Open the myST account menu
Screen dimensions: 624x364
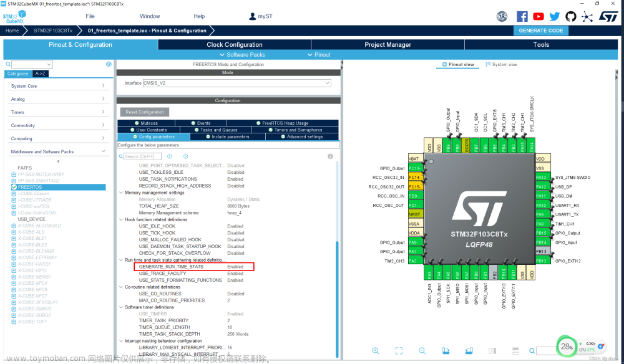coord(261,16)
